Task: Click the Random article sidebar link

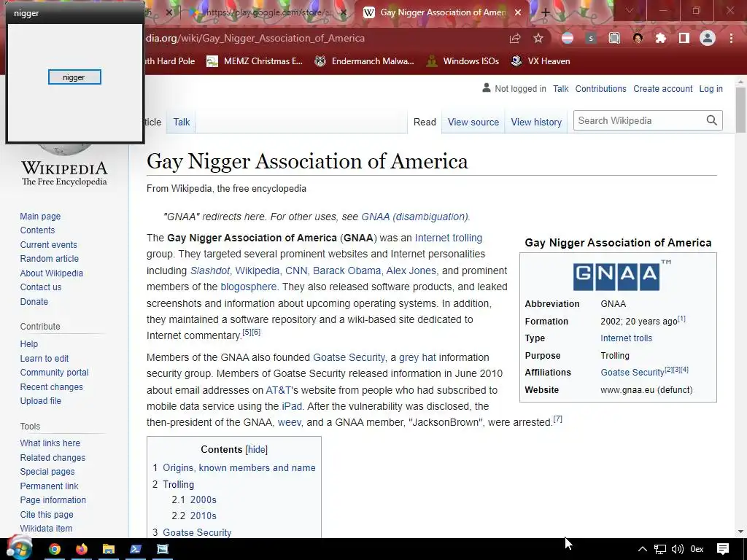Action: pos(50,259)
